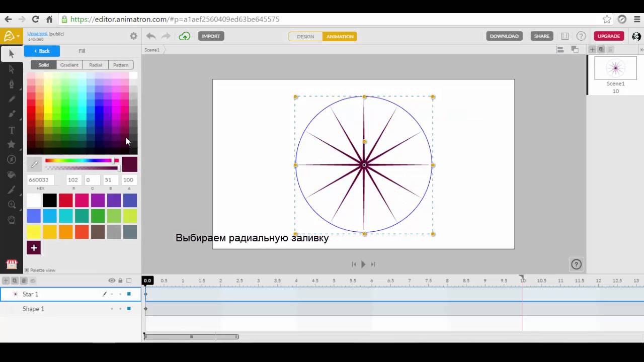Pick the black color swatch

pyautogui.click(x=50, y=200)
